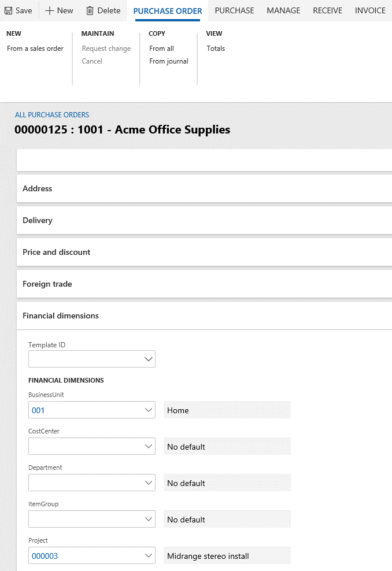The height and width of the screenshot is (571, 392).
Task: Open the Department dropdown arrow
Action: pos(148,483)
